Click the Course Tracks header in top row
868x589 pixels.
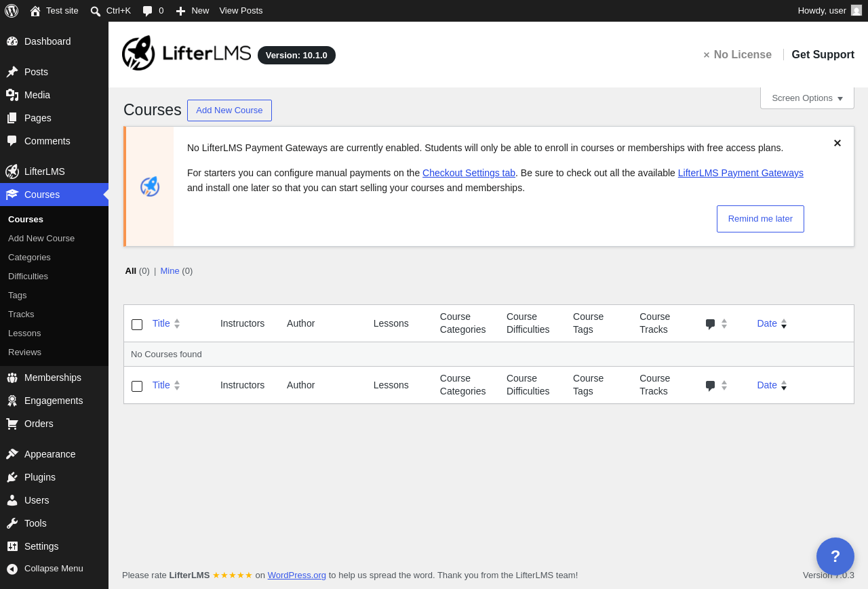click(655, 323)
